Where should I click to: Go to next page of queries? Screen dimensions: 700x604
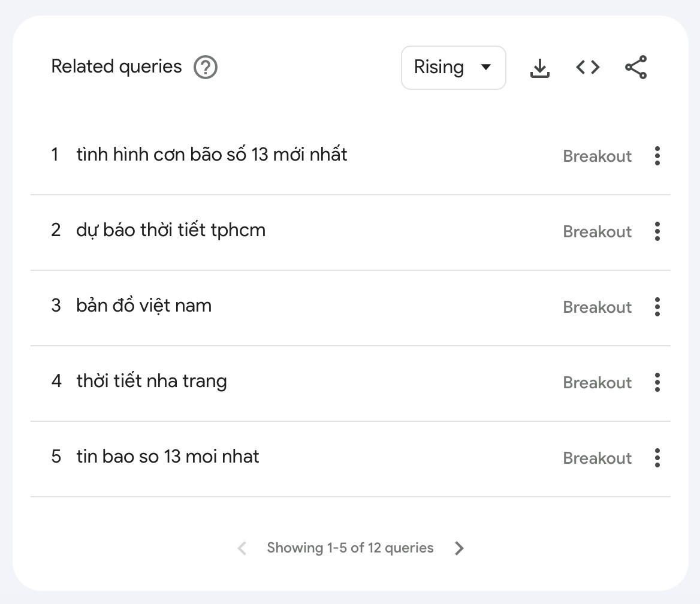point(459,548)
